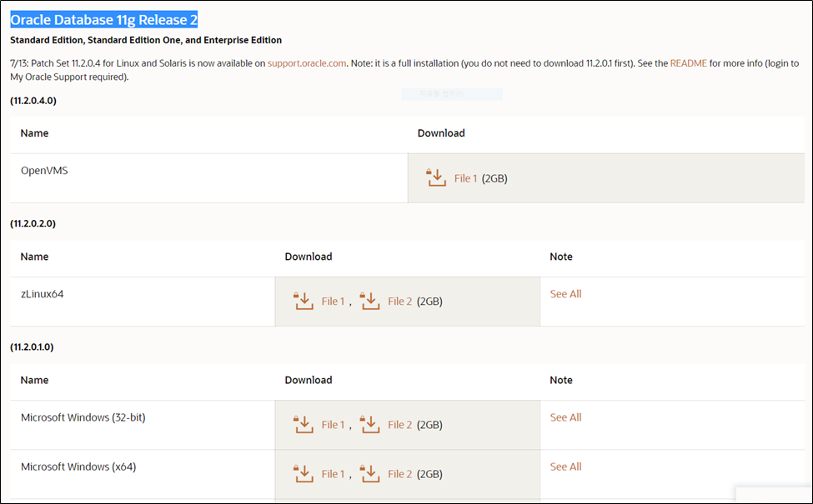
Task: Click the Standard Edition subtitle text
Action: point(146,40)
